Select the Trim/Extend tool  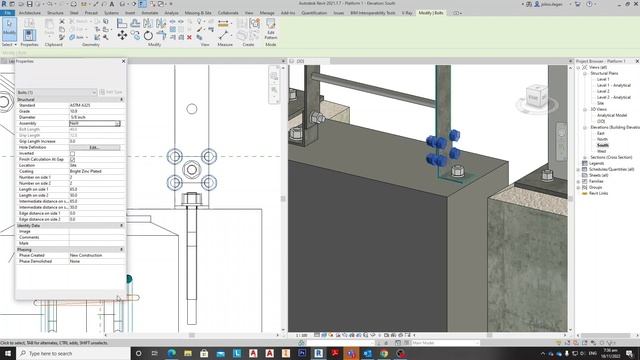click(161, 36)
